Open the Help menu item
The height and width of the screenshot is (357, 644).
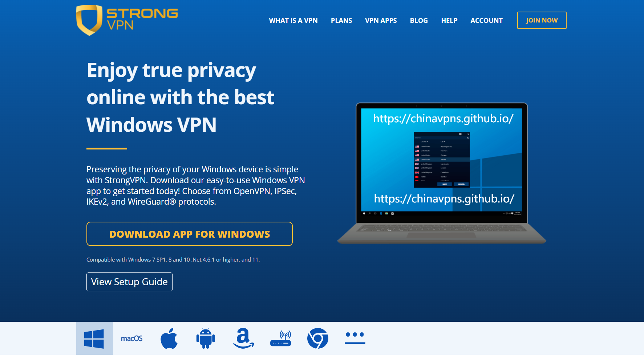point(449,21)
